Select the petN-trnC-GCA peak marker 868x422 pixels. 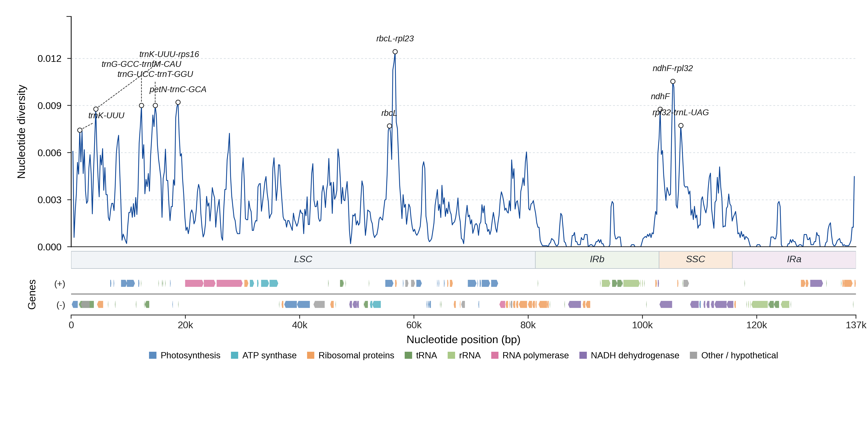click(x=178, y=102)
